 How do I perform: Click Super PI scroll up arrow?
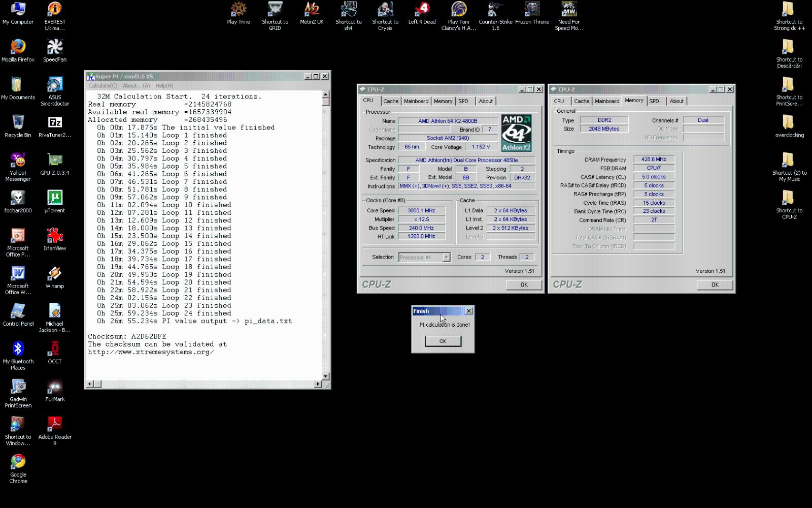326,94
